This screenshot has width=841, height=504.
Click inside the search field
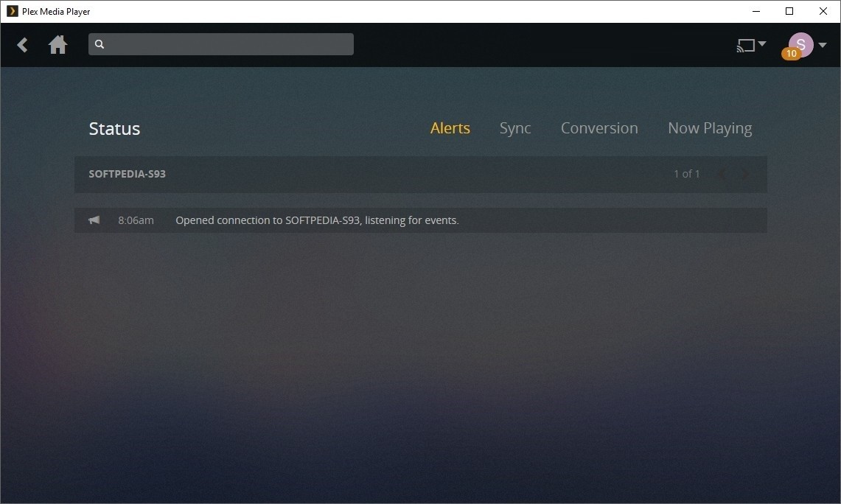tap(221, 43)
